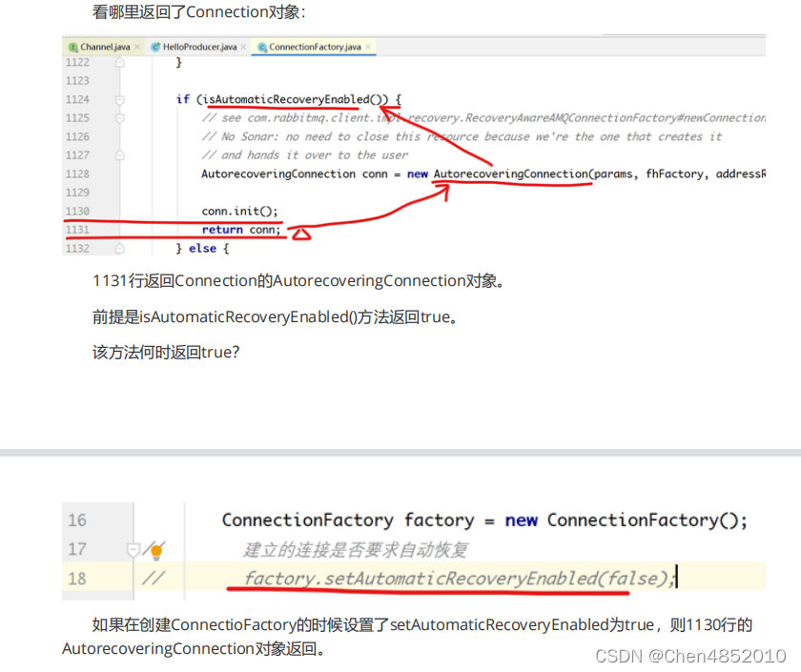Click the 'and hands it over to the user' comment
The height and width of the screenshot is (672, 801).
click(x=305, y=155)
